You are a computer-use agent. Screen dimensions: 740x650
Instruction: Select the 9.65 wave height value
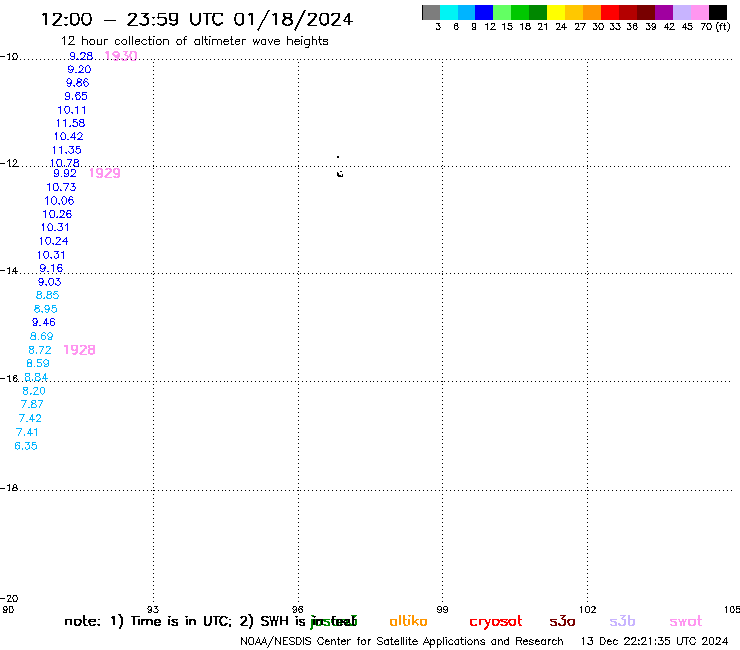pos(76,96)
